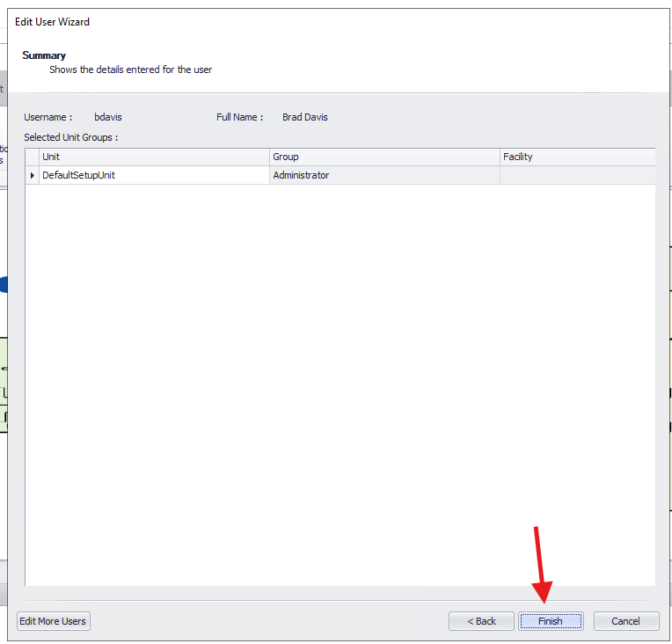Screen dimensions: 672x644
Task: Go back with the < Back button
Action: [481, 621]
